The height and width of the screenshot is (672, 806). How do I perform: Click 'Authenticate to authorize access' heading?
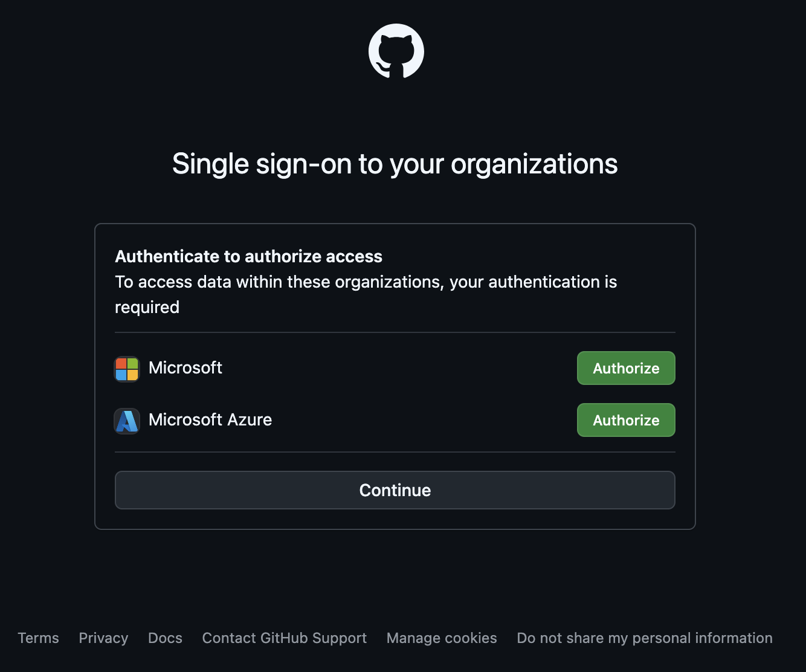coord(249,256)
